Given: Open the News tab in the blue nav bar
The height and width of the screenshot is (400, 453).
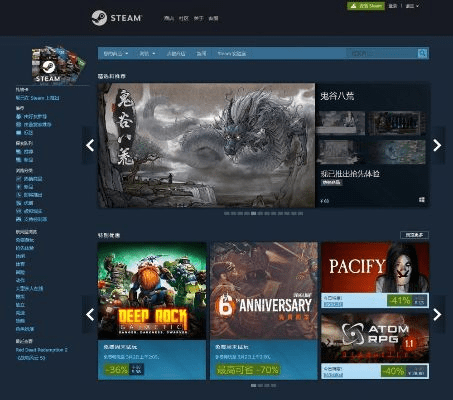Looking at the screenshot, I should click(x=201, y=53).
